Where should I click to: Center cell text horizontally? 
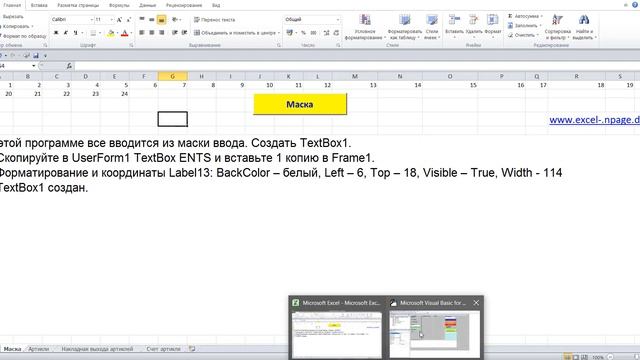[151, 33]
